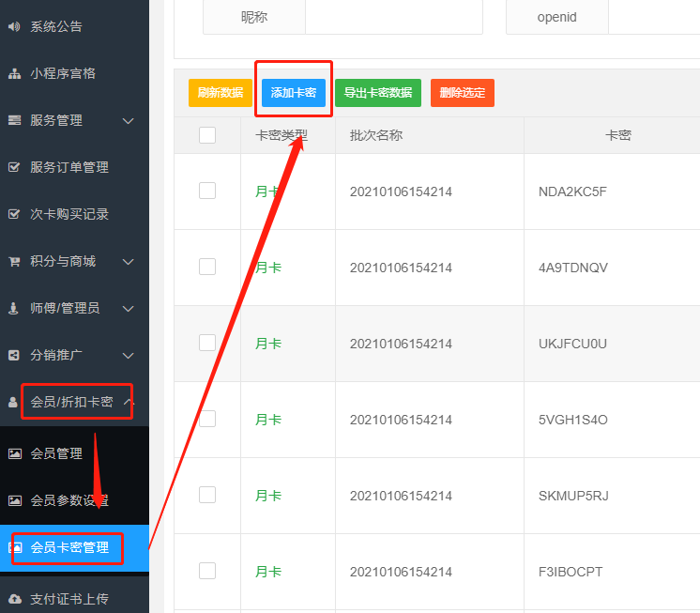Check the row with 卡密 F3IBOCPT
This screenshot has width=700, height=613.
tap(207, 571)
